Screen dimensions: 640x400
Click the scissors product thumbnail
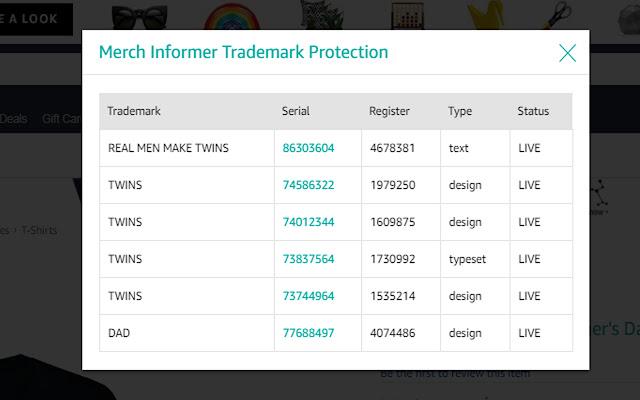pos(562,14)
